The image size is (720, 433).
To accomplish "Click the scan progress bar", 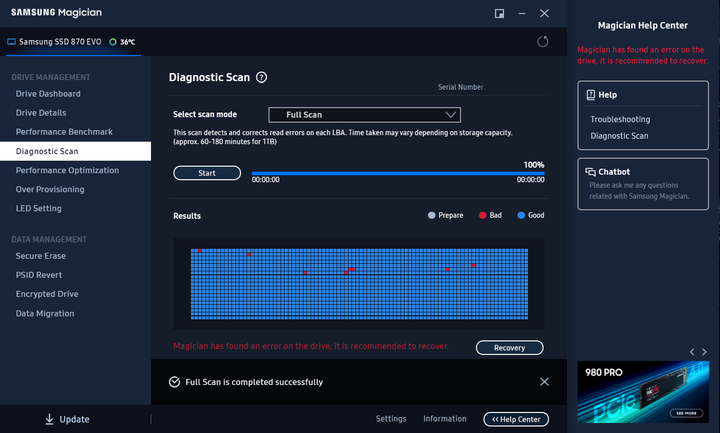I will (x=398, y=174).
